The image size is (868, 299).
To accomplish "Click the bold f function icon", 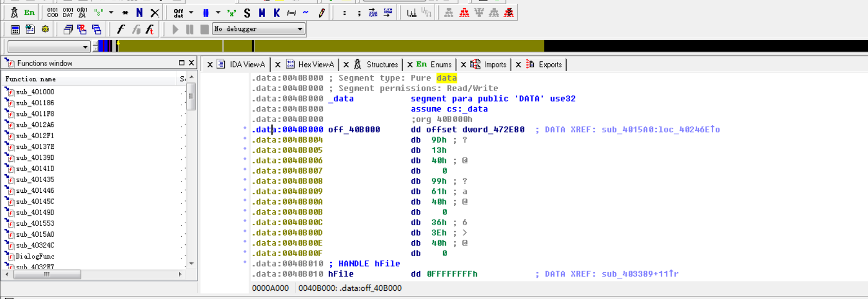I will tap(121, 29).
